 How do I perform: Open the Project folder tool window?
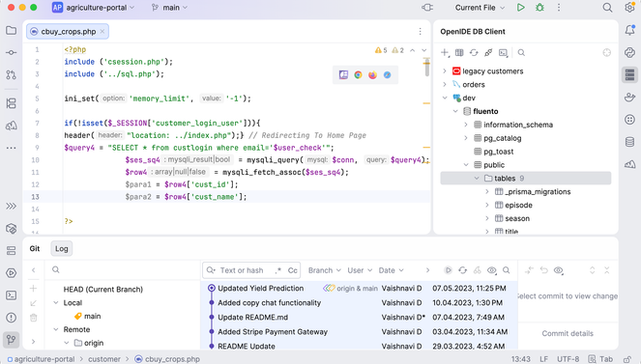coord(11,31)
